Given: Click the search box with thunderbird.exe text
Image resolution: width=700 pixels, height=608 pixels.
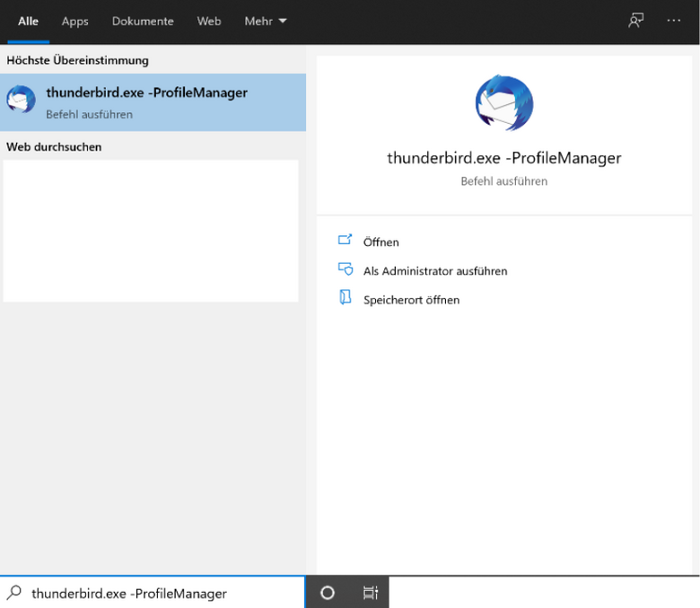Looking at the screenshot, I should [153, 593].
